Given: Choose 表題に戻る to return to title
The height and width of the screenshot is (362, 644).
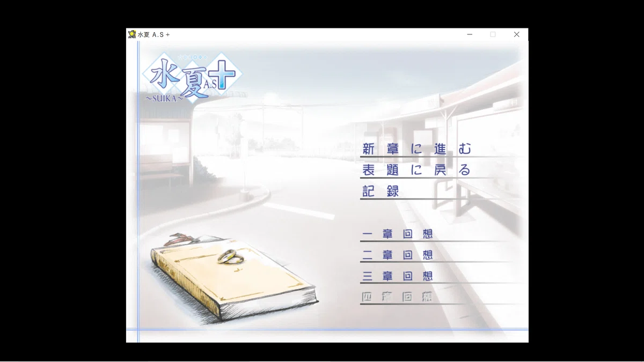Looking at the screenshot, I should (416, 170).
